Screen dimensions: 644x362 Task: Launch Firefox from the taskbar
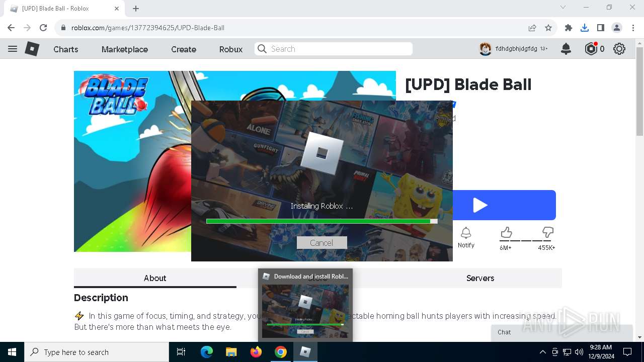click(256, 352)
